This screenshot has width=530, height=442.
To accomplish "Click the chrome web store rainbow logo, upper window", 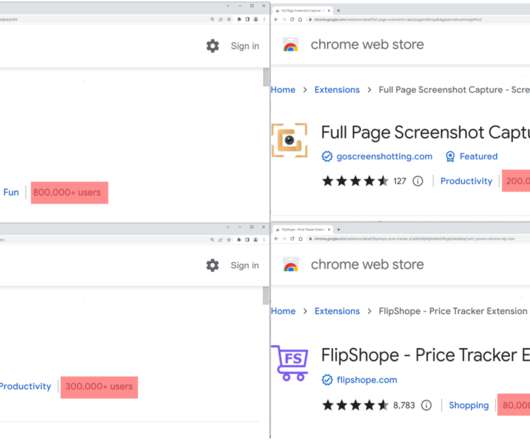I will [291, 45].
